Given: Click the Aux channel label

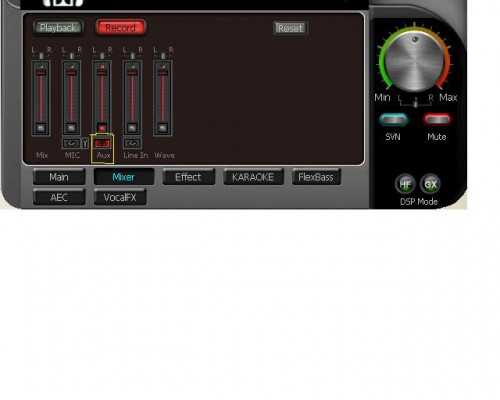Looking at the screenshot, I should pos(103,155).
